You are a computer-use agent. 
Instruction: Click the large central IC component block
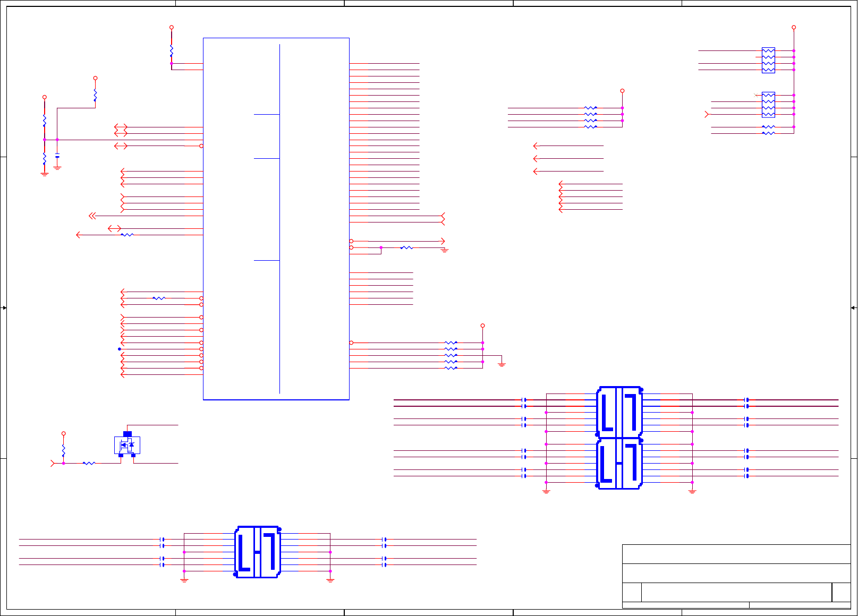[276, 219]
